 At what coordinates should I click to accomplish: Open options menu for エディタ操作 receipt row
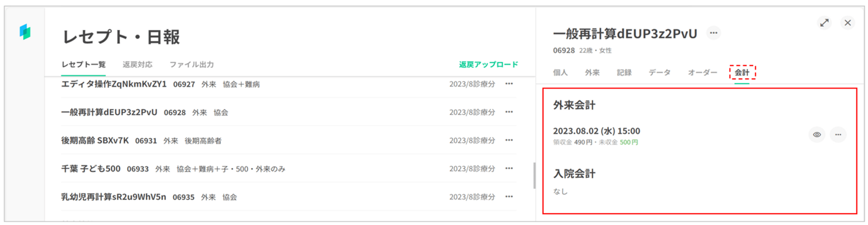pyautogui.click(x=509, y=84)
